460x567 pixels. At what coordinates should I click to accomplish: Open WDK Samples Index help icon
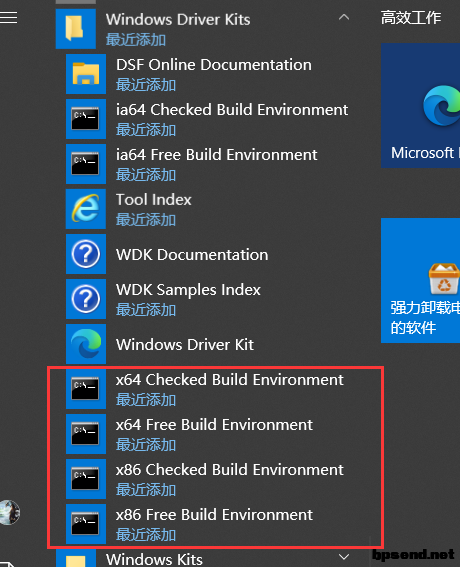(x=86, y=299)
